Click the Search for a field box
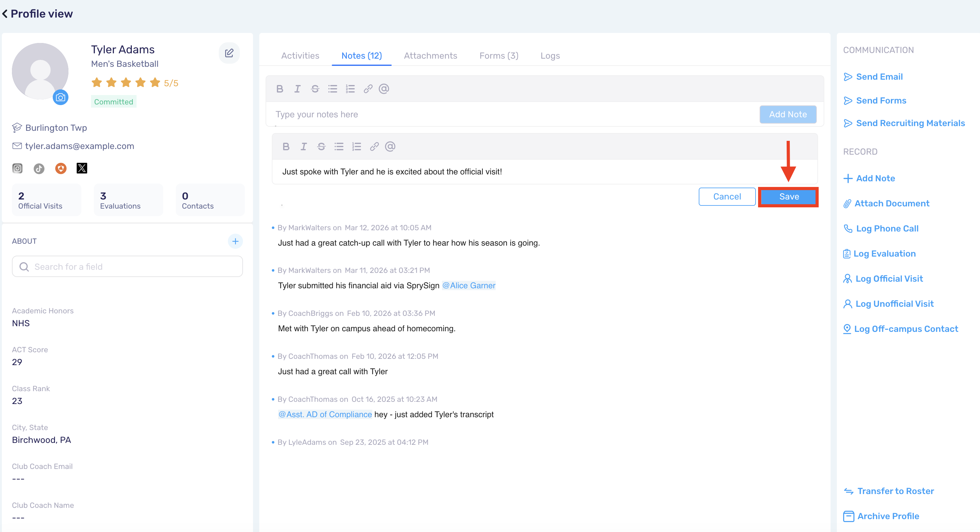 [x=127, y=267]
